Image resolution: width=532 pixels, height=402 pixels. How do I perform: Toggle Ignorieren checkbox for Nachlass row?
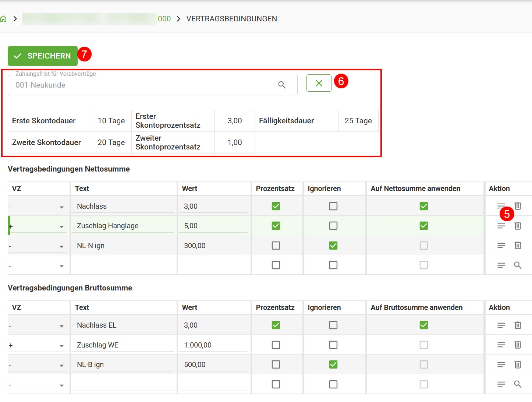333,206
